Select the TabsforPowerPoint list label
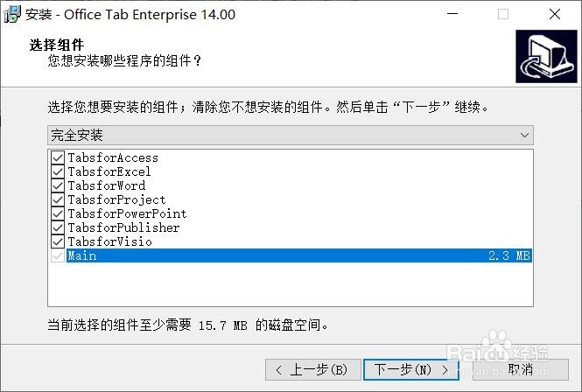 [x=127, y=213]
